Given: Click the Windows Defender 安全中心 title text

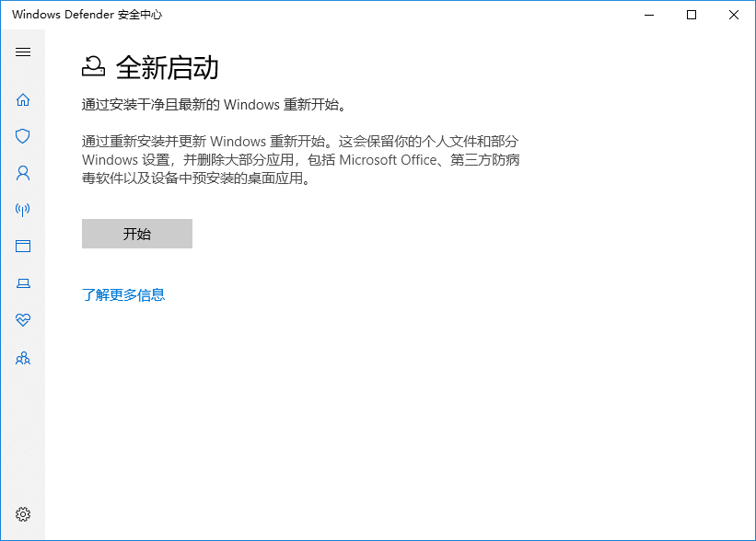Looking at the screenshot, I should pyautogui.click(x=87, y=15).
